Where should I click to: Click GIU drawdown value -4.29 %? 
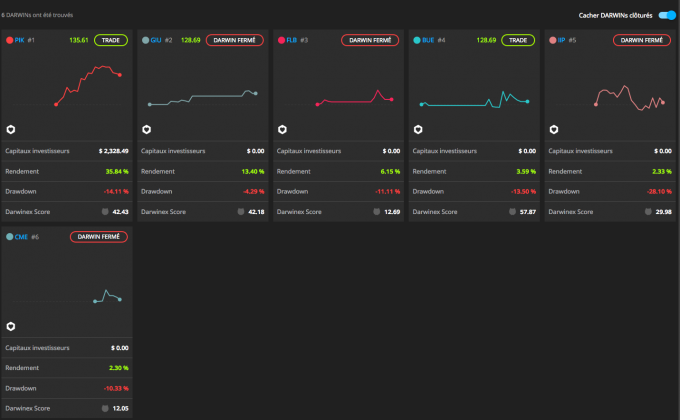253,191
